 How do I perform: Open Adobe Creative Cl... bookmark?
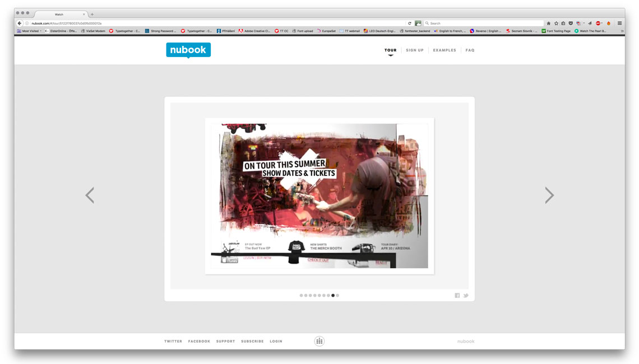(x=254, y=31)
